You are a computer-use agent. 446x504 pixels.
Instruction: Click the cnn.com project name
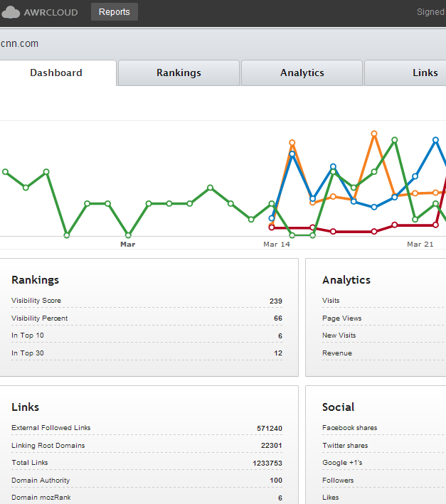[x=20, y=44]
